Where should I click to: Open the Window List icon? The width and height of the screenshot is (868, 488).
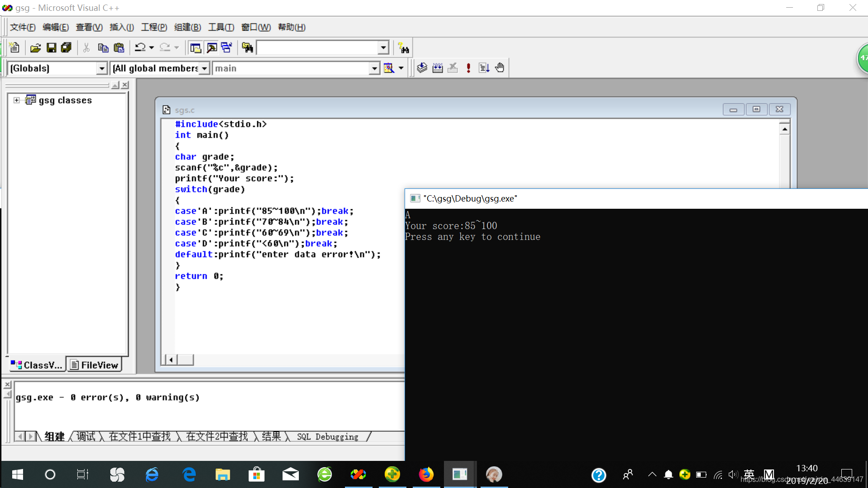coord(226,47)
